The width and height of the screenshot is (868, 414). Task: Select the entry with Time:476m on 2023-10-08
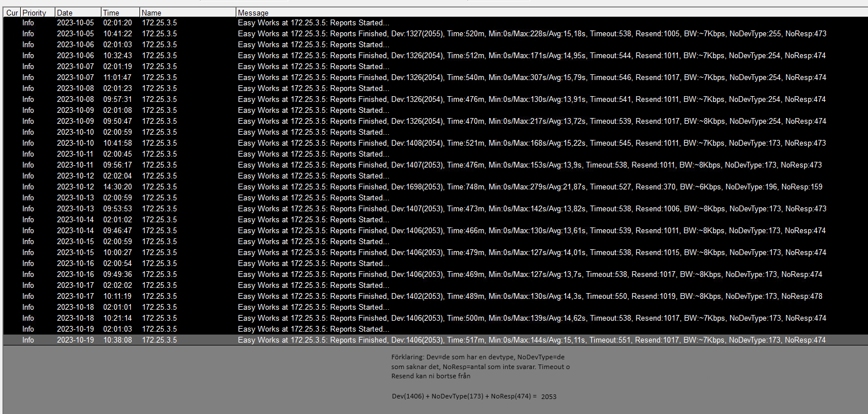click(435, 100)
